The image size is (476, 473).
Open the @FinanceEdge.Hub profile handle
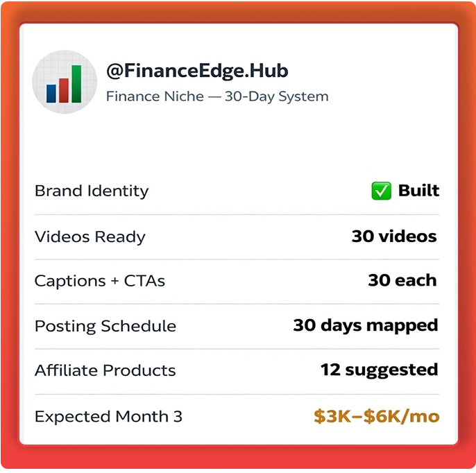coord(197,71)
